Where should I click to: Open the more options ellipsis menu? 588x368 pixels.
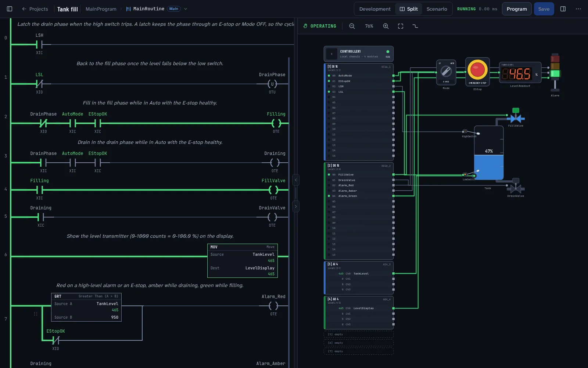coord(578,9)
